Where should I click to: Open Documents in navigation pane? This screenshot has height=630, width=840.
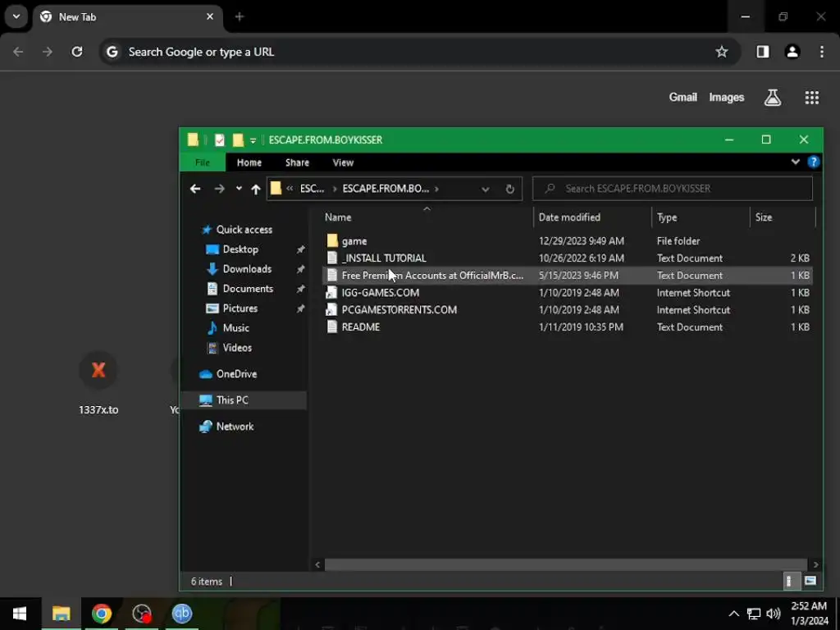pyautogui.click(x=248, y=289)
